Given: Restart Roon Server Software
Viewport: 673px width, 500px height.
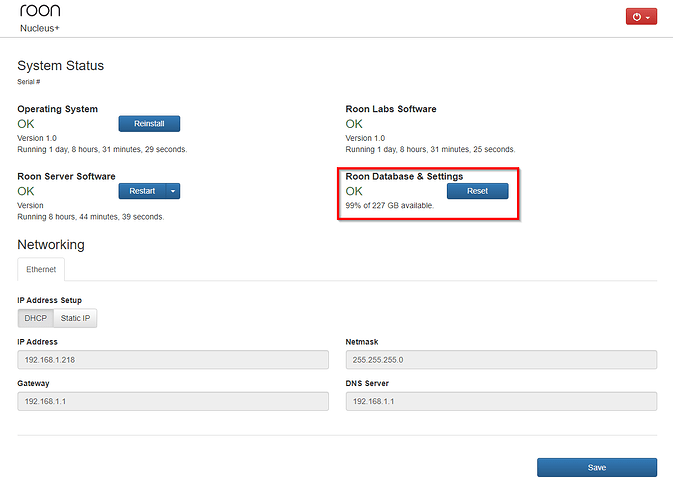Looking at the screenshot, I should coord(142,191).
